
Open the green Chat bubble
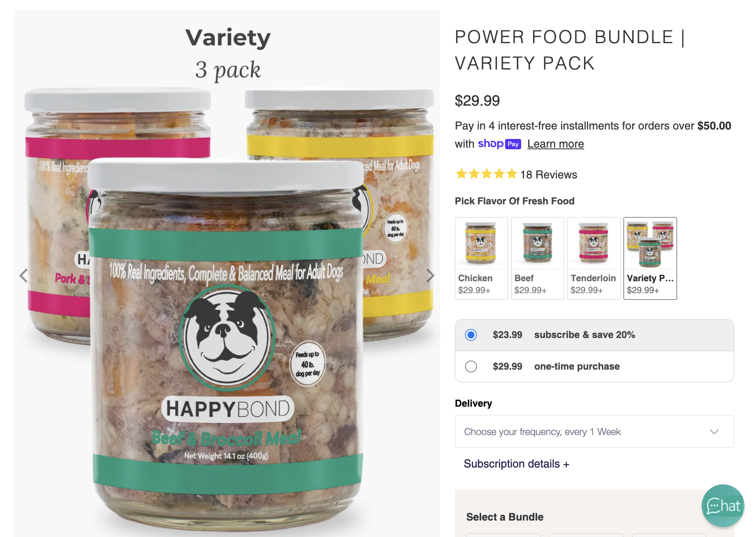click(x=723, y=506)
